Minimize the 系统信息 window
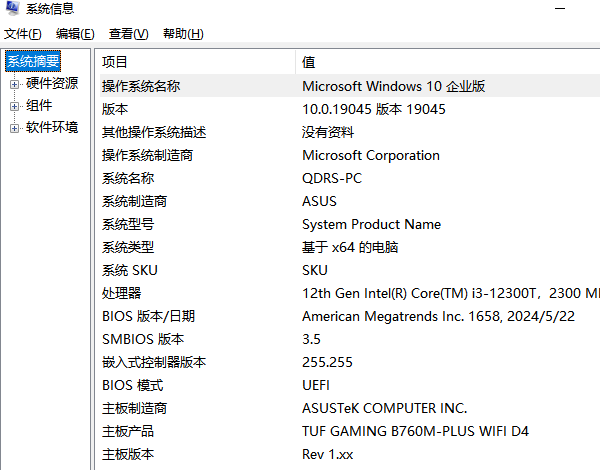 coord(560,8)
